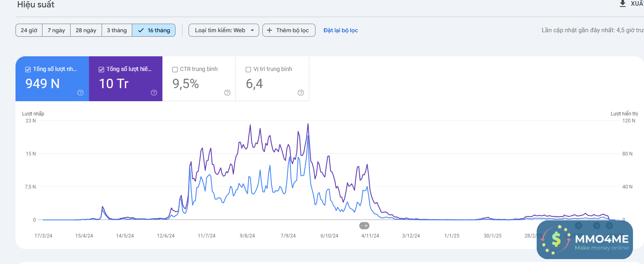Click the dropdown arrow beside Web
Viewport: 644px width, 264px height.
(252, 30)
